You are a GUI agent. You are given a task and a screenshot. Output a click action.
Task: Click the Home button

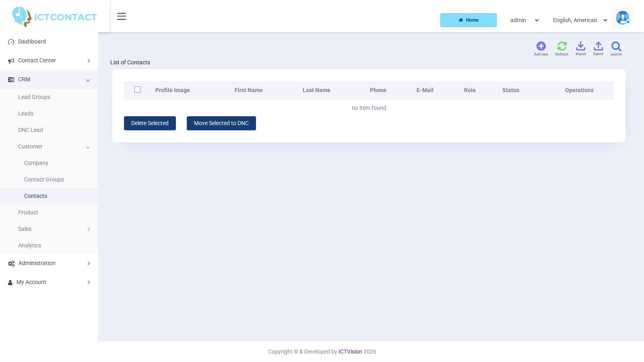click(x=469, y=20)
